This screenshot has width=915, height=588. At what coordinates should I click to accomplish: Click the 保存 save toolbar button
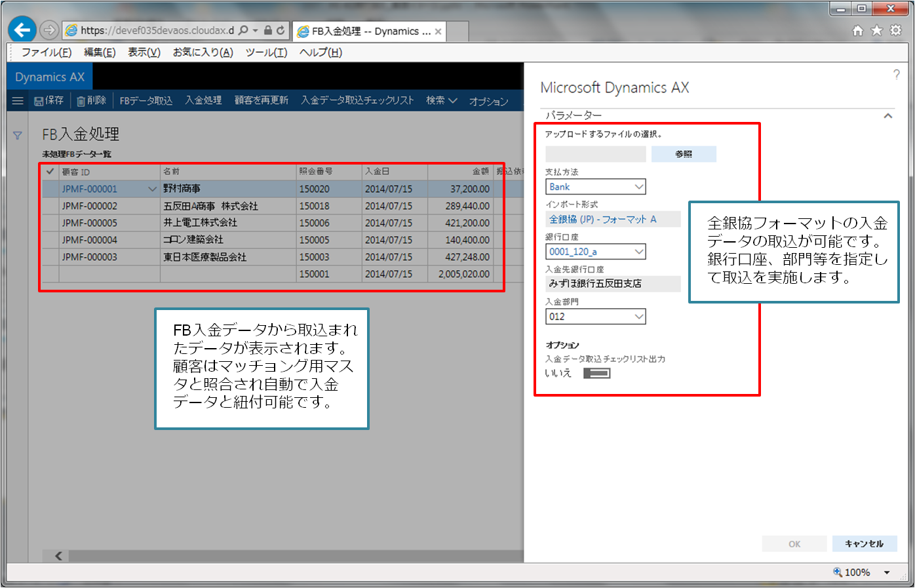tap(49, 100)
